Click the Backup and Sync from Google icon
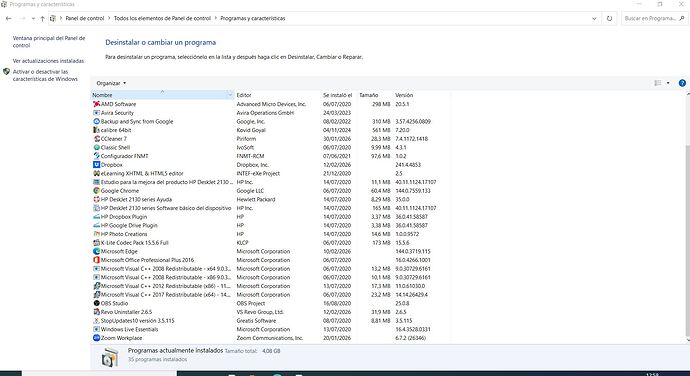This screenshot has height=376, width=690. [96, 122]
